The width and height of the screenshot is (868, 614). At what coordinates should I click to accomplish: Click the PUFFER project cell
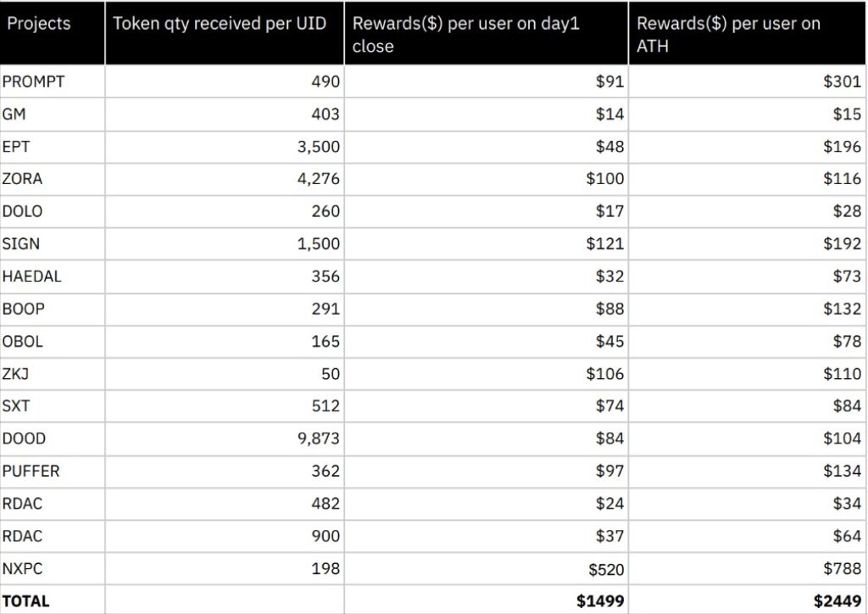pos(31,471)
